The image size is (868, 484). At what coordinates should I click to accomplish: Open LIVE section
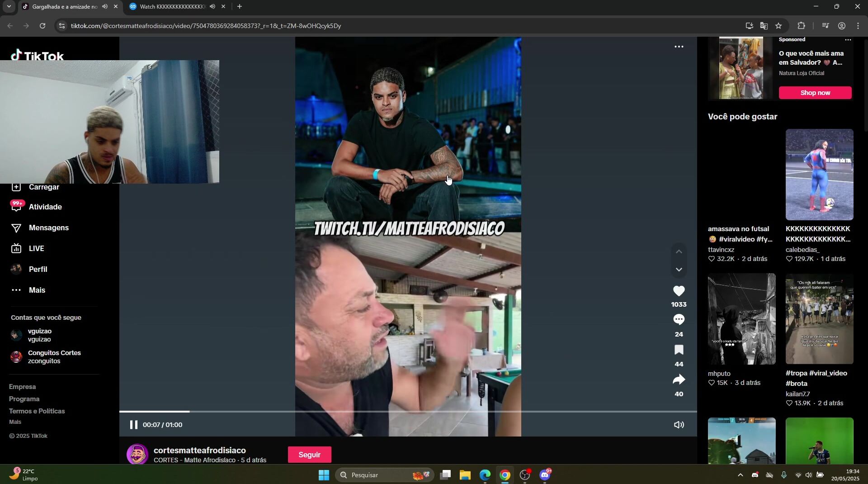[27, 248]
